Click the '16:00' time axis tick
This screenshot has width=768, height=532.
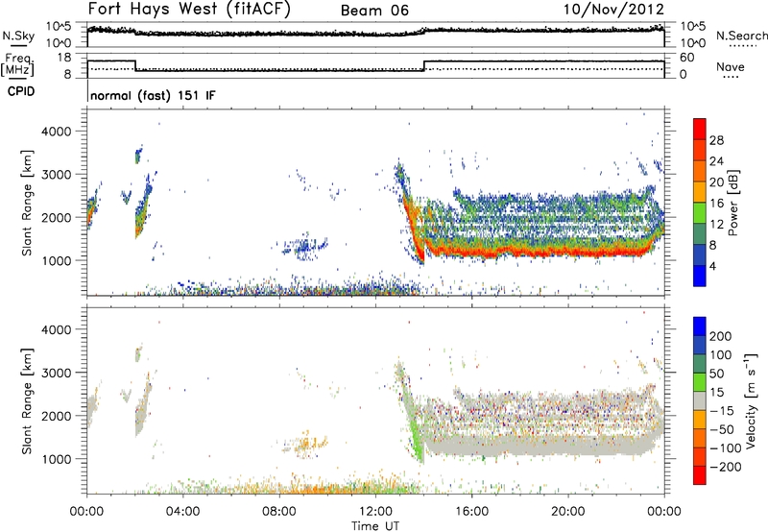pyautogui.click(x=471, y=512)
